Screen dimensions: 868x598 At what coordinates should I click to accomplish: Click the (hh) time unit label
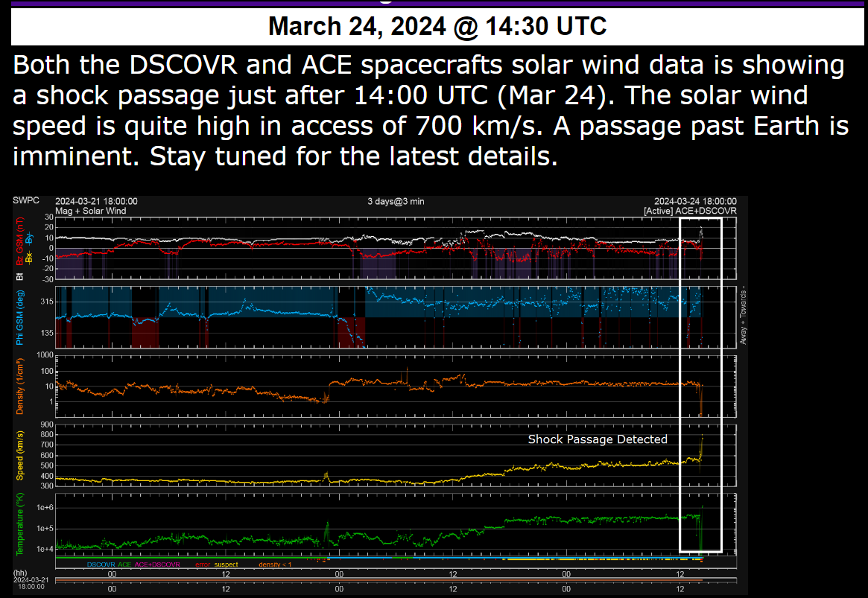coord(20,573)
